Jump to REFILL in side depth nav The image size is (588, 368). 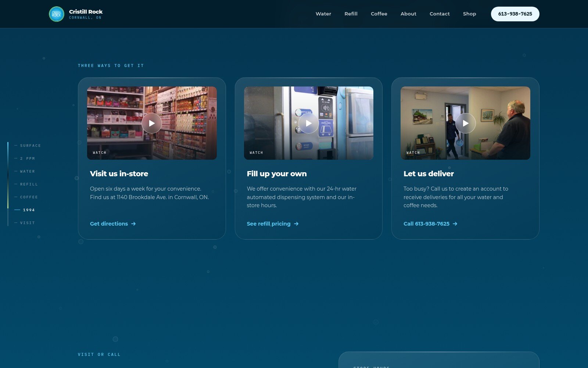click(26, 184)
